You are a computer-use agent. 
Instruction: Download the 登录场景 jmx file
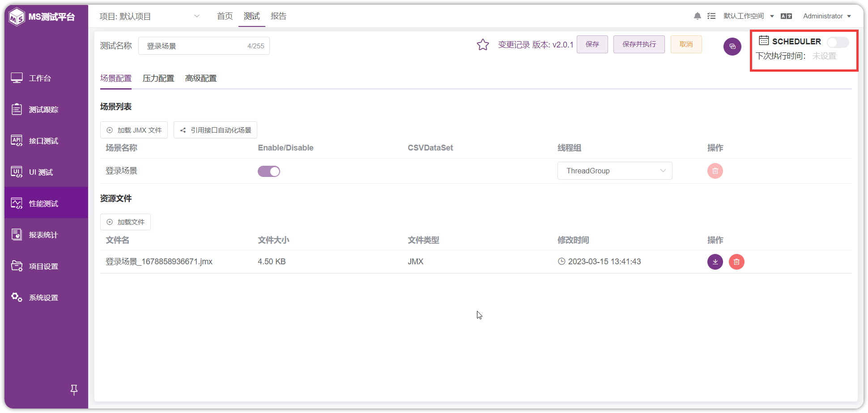715,262
